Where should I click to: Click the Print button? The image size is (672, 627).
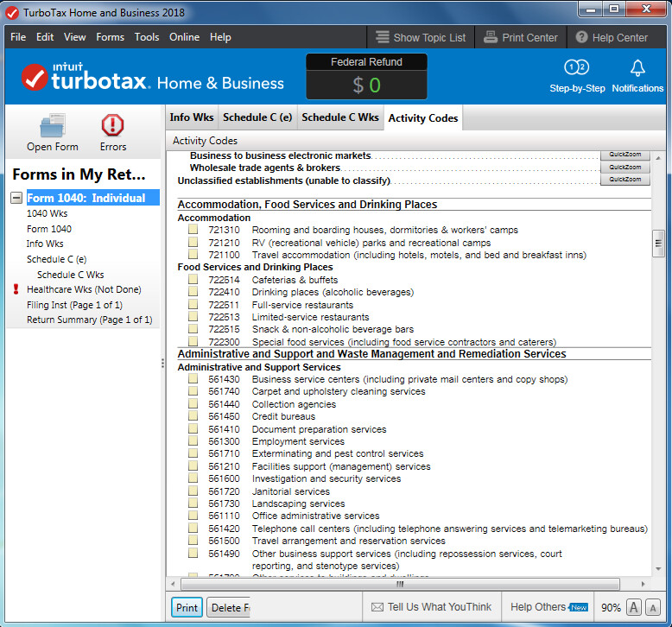[187, 607]
